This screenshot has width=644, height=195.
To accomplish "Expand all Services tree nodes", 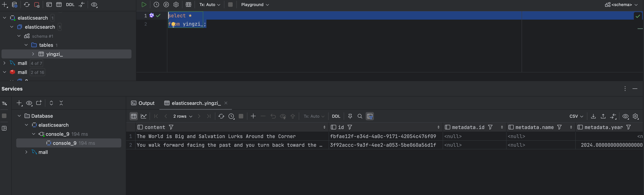I will tap(51, 103).
